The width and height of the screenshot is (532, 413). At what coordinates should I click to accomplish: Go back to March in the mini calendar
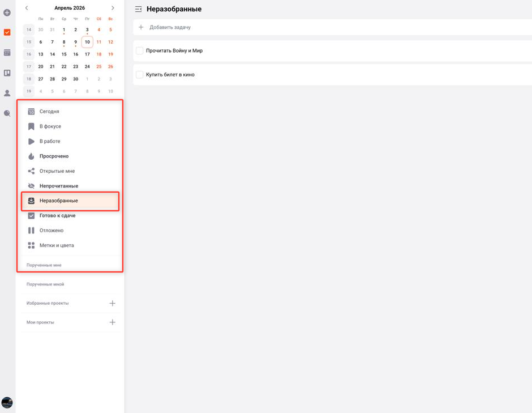tap(27, 7)
